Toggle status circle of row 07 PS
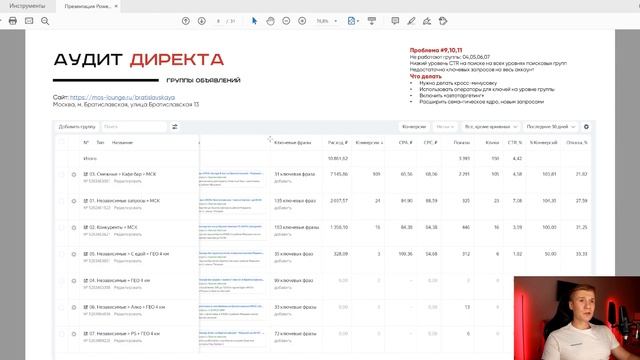The image size is (640, 360). coord(74,334)
